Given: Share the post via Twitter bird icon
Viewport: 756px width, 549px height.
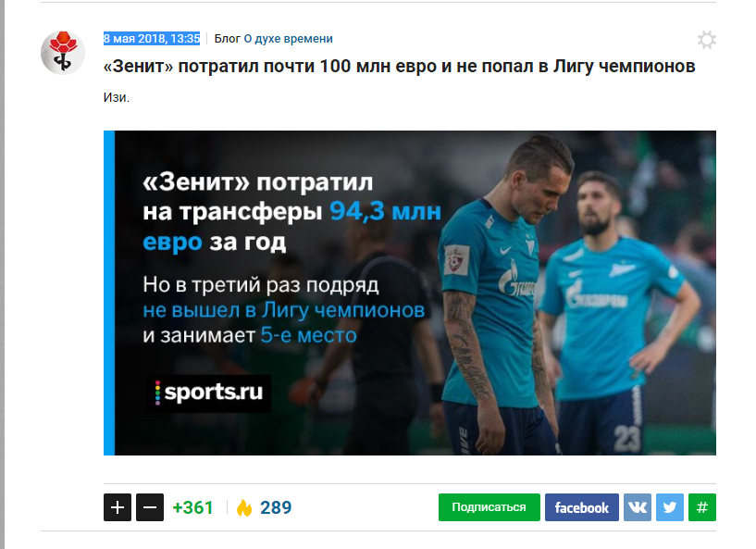Looking at the screenshot, I should coord(670,507).
